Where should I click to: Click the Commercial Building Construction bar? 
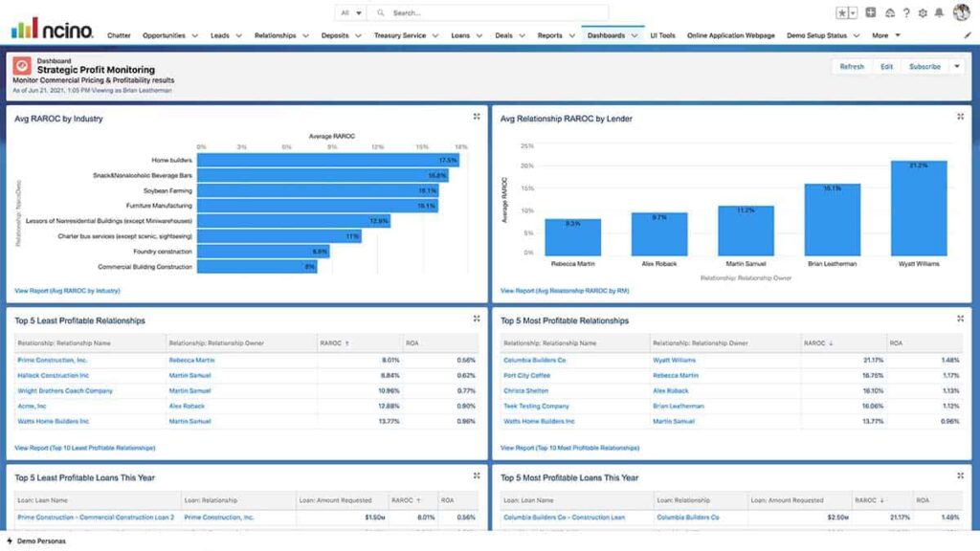256,267
